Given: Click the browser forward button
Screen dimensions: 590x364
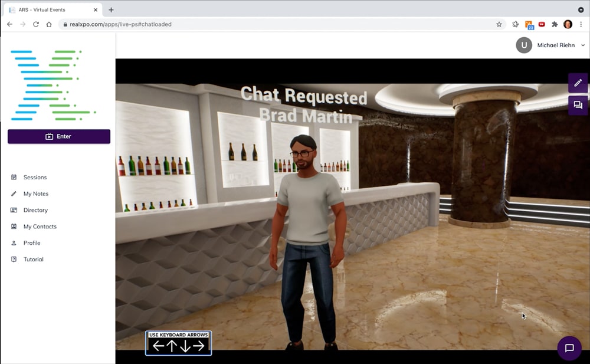Looking at the screenshot, I should pyautogui.click(x=22, y=24).
